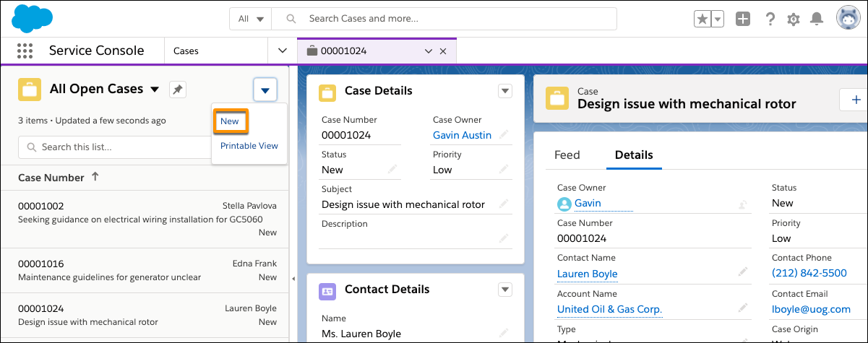Open the Contact Details card dropdown
The width and height of the screenshot is (868, 343).
pos(505,290)
